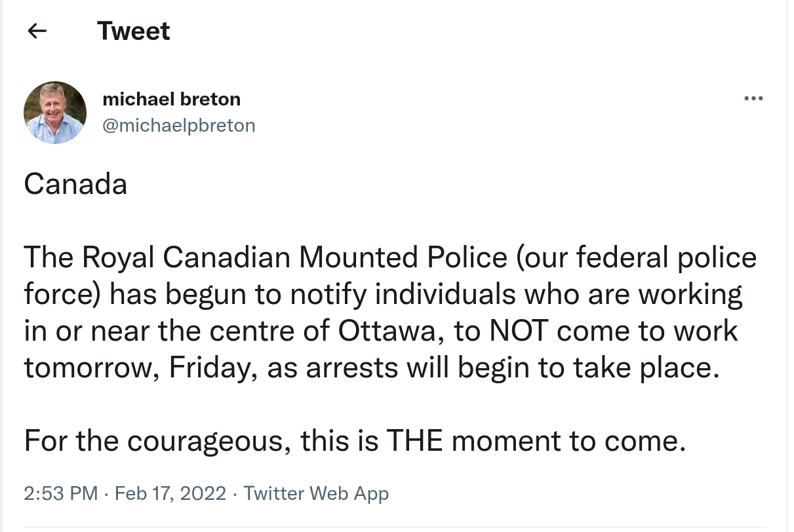Open the Twitter Web App source link
This screenshot has width=794, height=532.
pos(316,493)
